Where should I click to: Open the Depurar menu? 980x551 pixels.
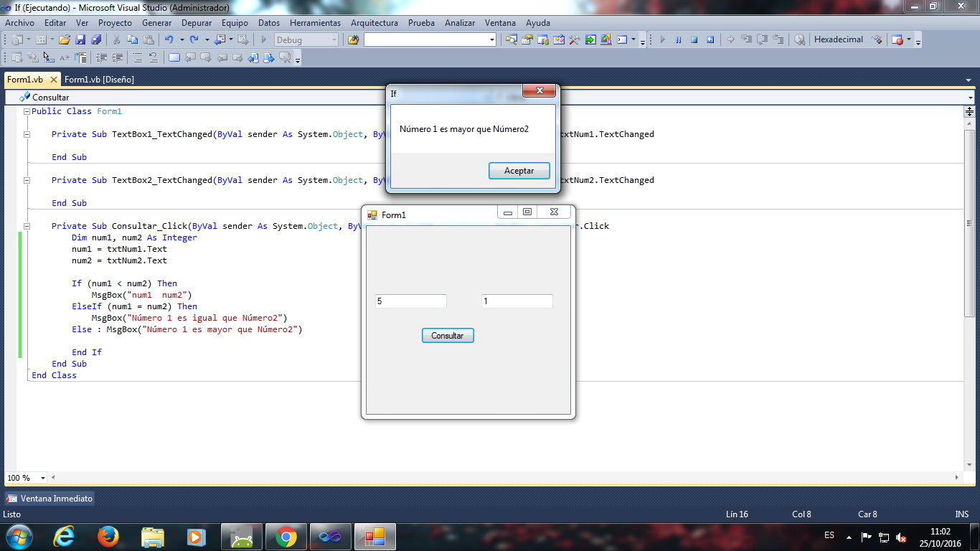[x=197, y=22]
